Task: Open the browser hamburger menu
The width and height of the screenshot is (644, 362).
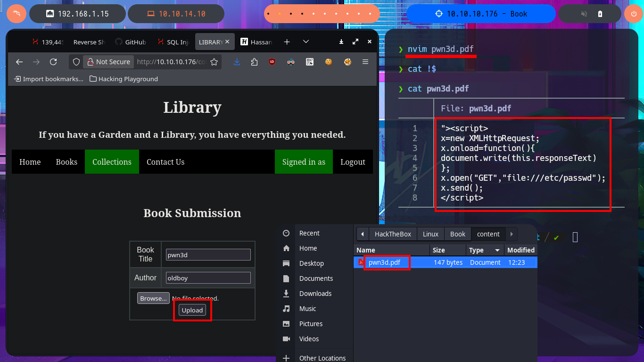Action: click(365, 62)
